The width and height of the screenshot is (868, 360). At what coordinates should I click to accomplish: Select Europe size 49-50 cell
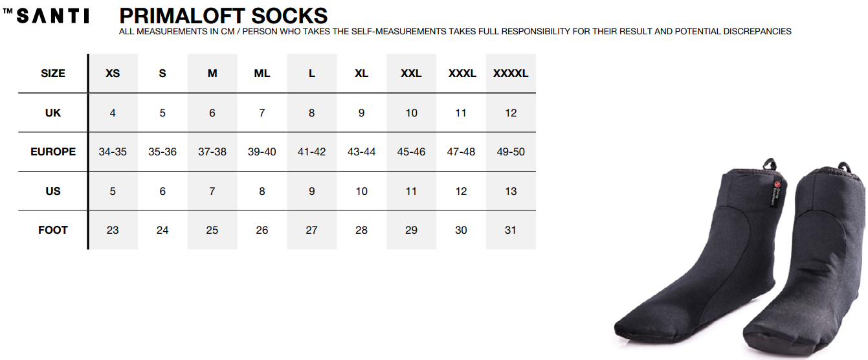(x=511, y=152)
